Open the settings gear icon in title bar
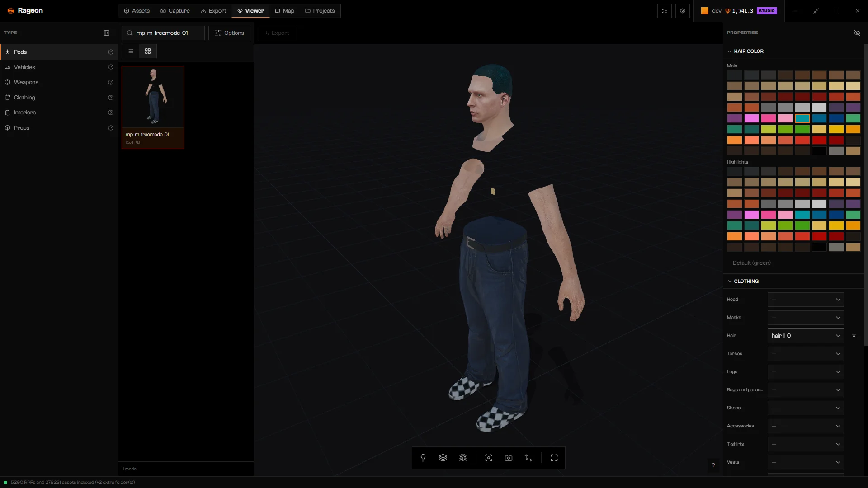This screenshot has height=488, width=868. click(683, 11)
